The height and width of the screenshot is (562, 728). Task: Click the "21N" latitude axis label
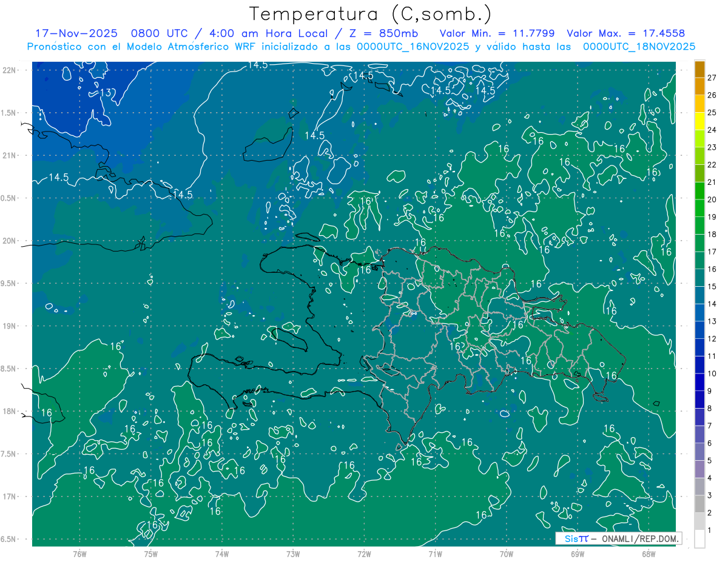(10, 155)
